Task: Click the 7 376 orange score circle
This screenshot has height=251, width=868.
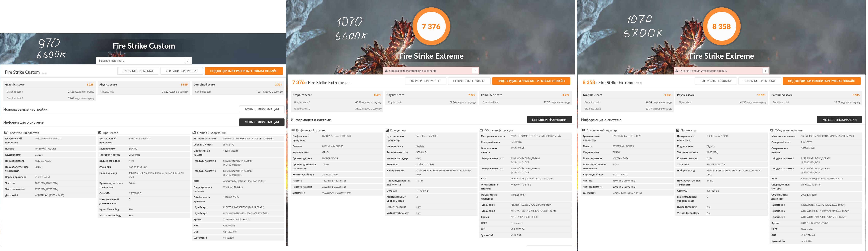Action: [431, 26]
